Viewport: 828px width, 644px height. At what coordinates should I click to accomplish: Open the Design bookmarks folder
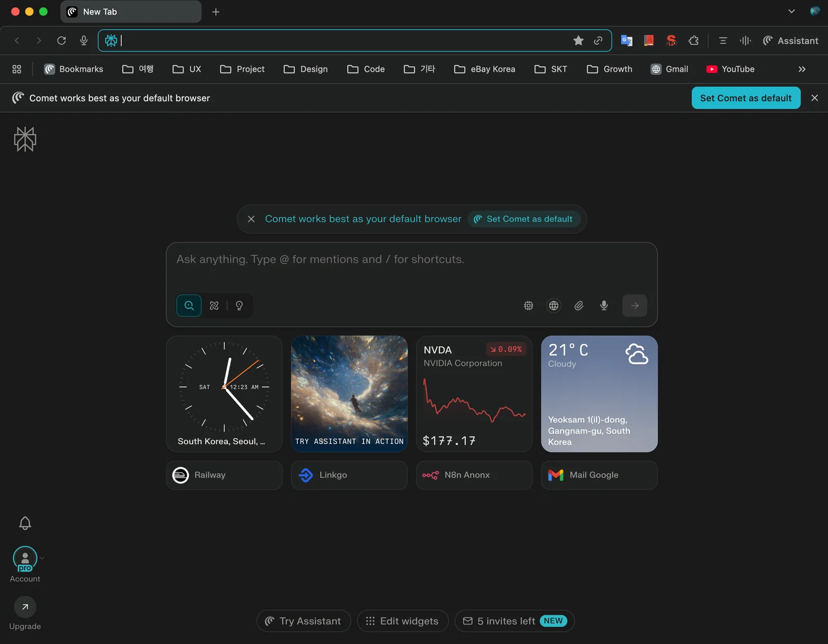pos(306,69)
